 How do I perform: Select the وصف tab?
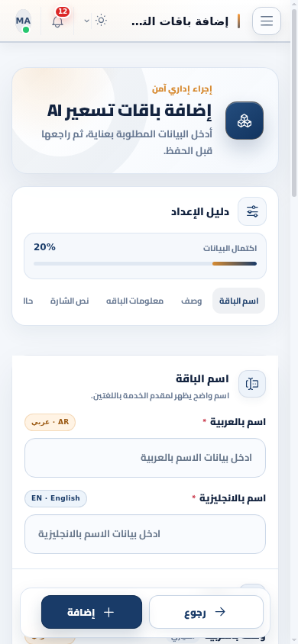[x=192, y=301]
